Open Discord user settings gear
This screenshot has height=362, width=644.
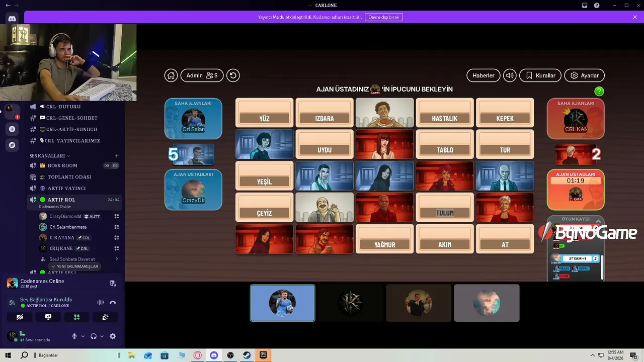pyautogui.click(x=113, y=336)
